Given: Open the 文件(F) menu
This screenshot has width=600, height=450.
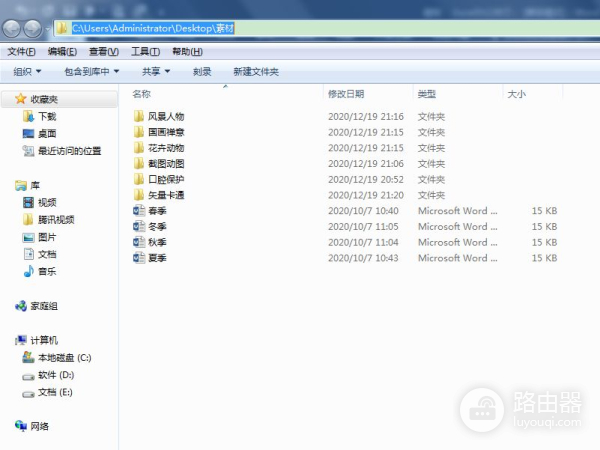Looking at the screenshot, I should (21, 51).
